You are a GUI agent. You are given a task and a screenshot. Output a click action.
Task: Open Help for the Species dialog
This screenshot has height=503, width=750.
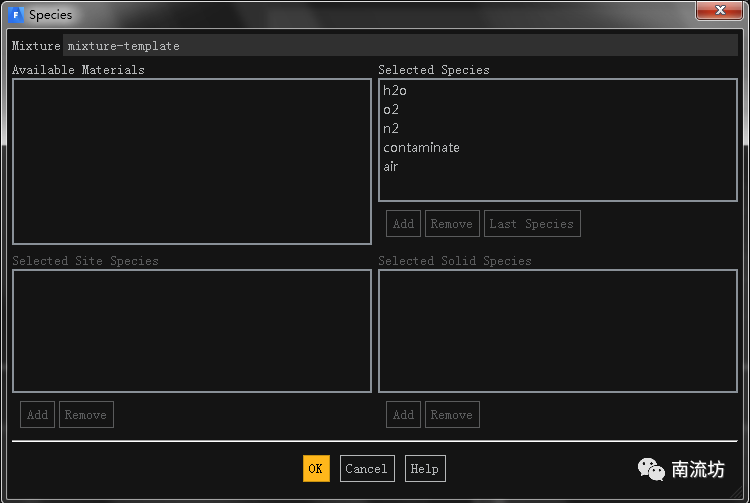point(424,469)
